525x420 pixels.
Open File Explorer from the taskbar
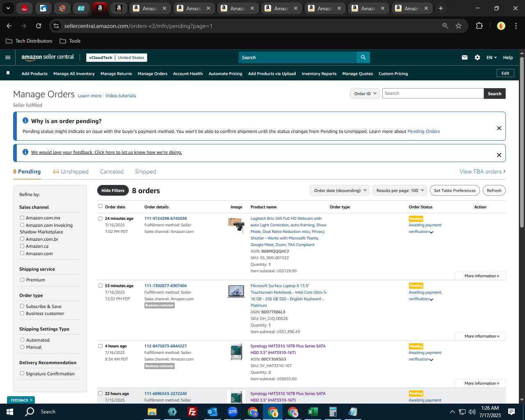click(x=152, y=412)
